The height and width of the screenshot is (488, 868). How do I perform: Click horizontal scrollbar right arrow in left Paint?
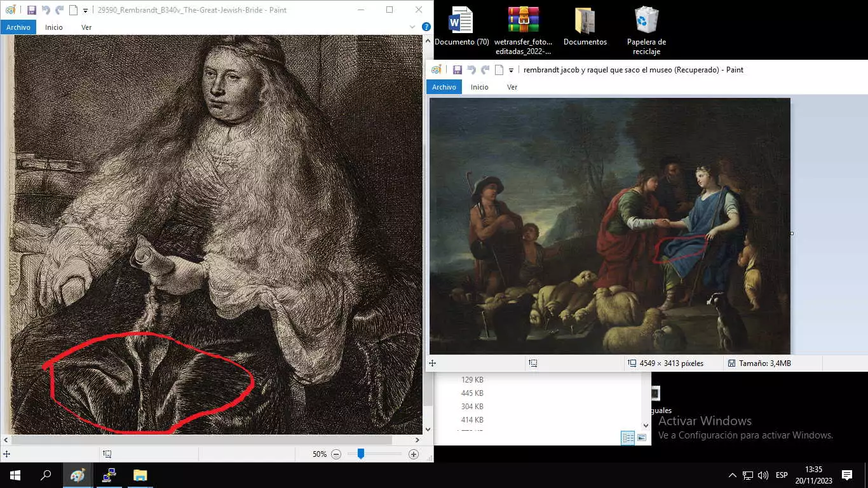tap(417, 440)
